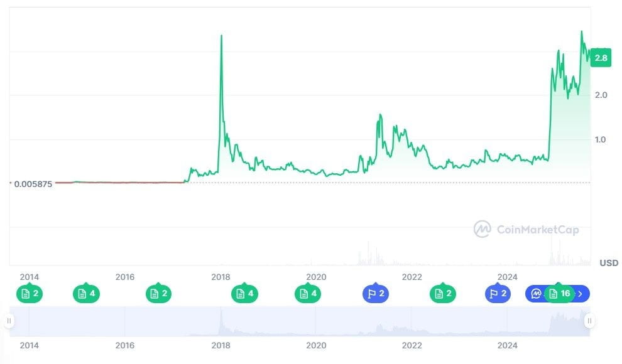Click the right collapse handle on the timeline navigator
The height and width of the screenshot is (364, 622).
(589, 321)
